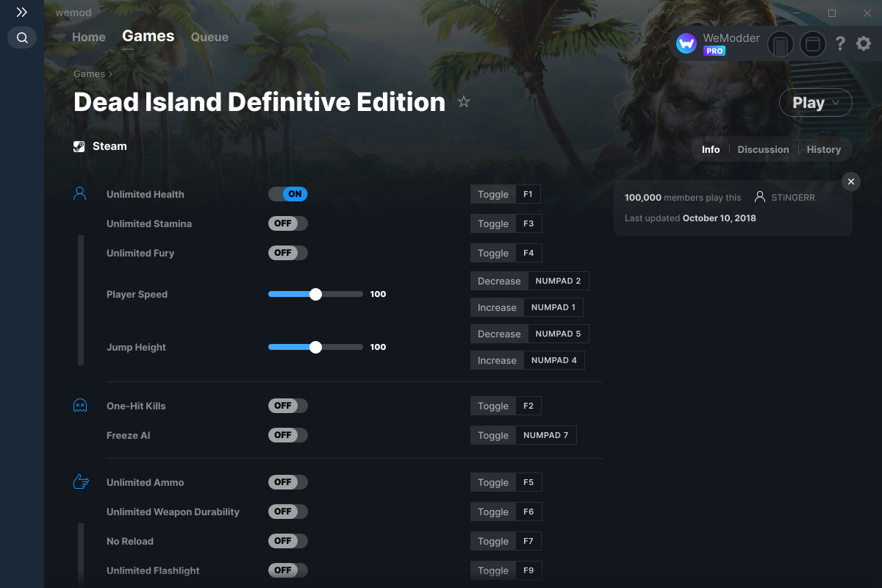Change Jump Height Increase NUMPAD 4 hotkey
The width and height of the screenshot is (882, 588).
(x=553, y=360)
